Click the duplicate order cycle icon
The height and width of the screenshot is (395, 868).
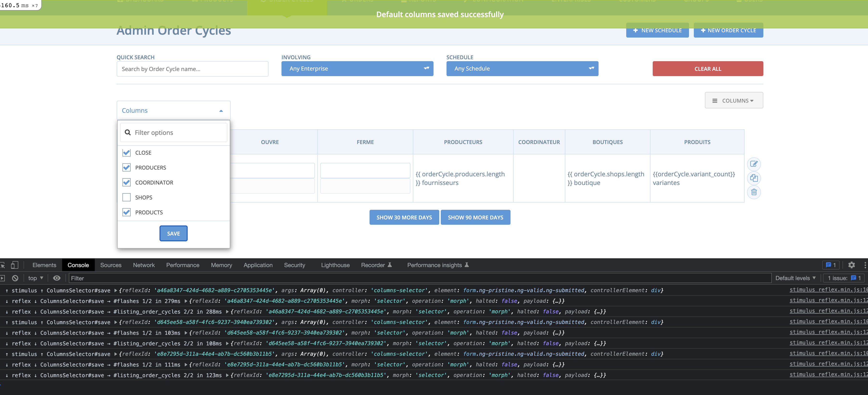[754, 178]
